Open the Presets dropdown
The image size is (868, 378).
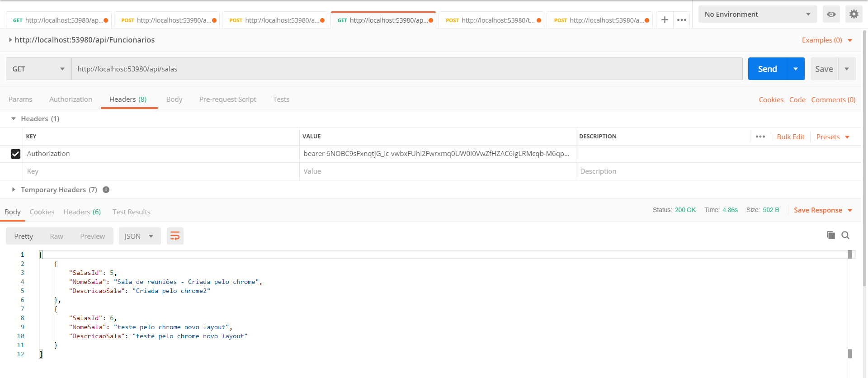[833, 137]
